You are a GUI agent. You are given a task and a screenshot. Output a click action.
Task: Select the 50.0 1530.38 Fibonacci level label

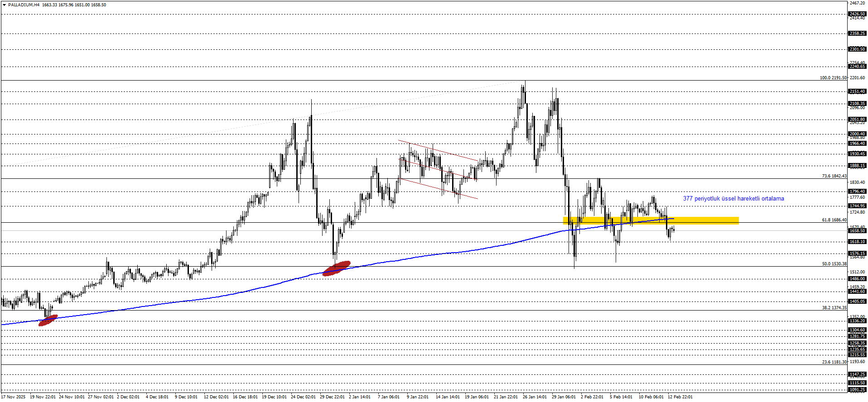(x=834, y=264)
